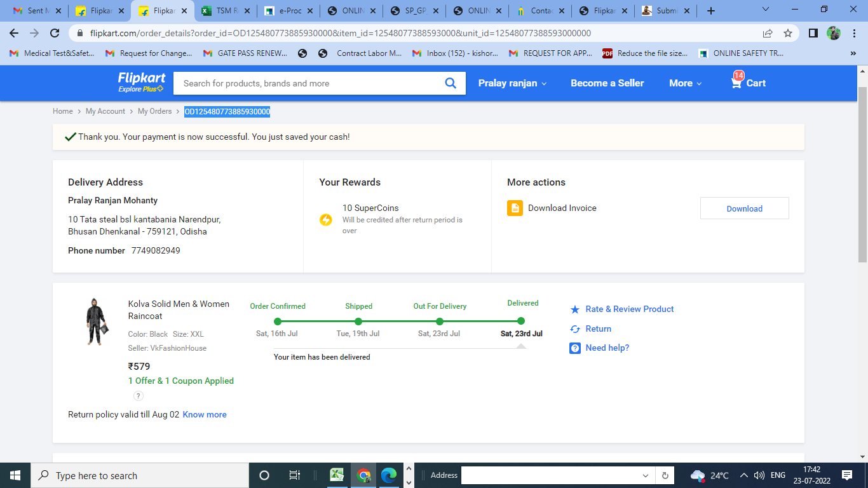
Task: Open the share page icon in address bar
Action: pyautogui.click(x=768, y=33)
